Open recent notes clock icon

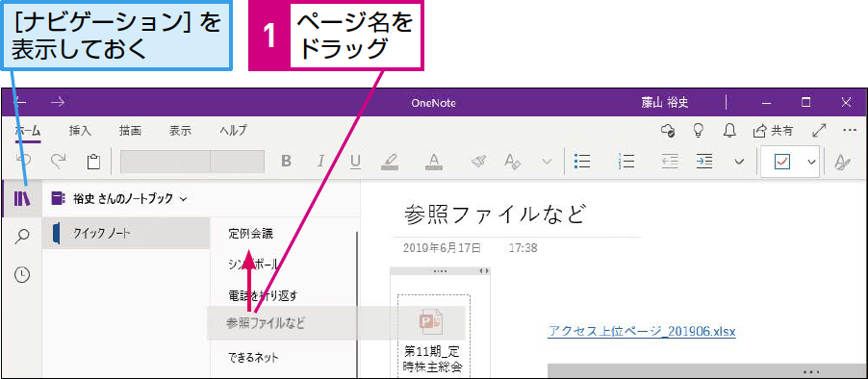point(22,275)
